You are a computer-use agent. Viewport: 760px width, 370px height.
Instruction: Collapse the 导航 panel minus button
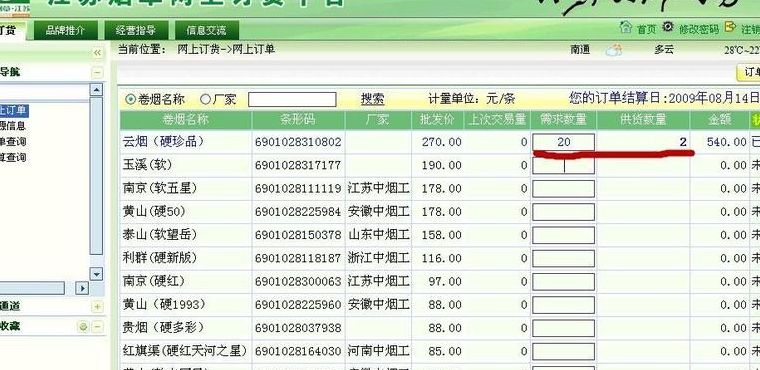97,73
